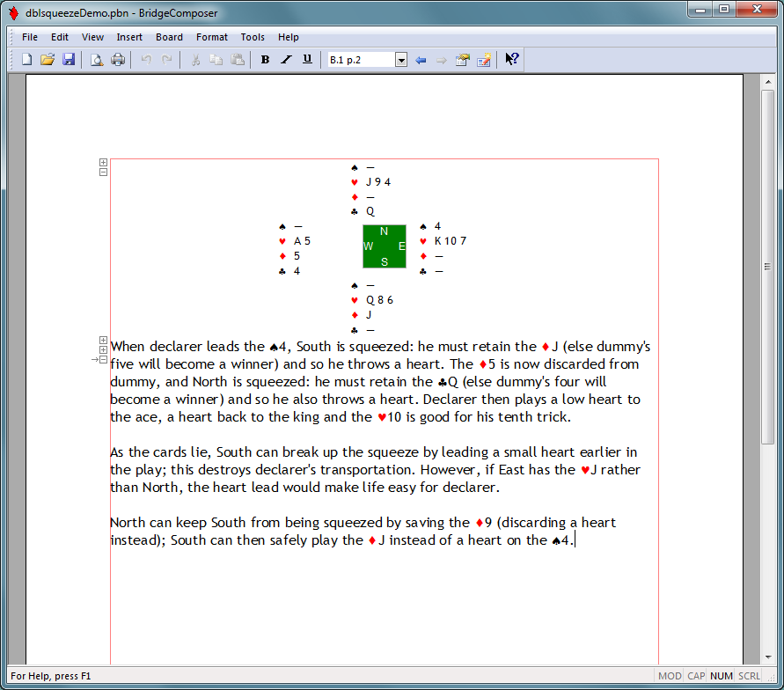Toggle underline formatting

307,60
